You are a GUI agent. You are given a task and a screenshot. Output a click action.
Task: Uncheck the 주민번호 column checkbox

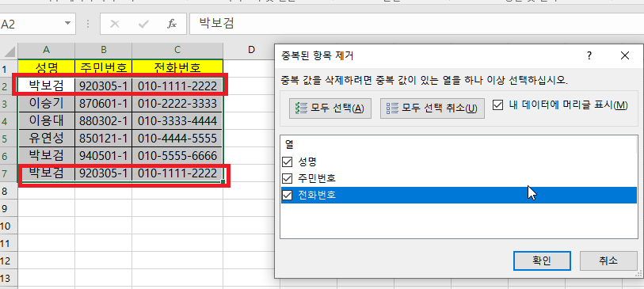(x=287, y=179)
